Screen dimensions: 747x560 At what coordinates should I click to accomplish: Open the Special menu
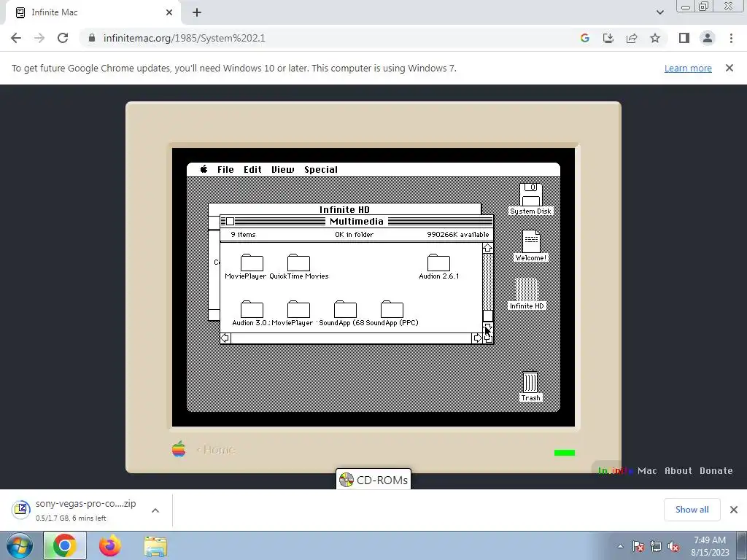click(321, 169)
